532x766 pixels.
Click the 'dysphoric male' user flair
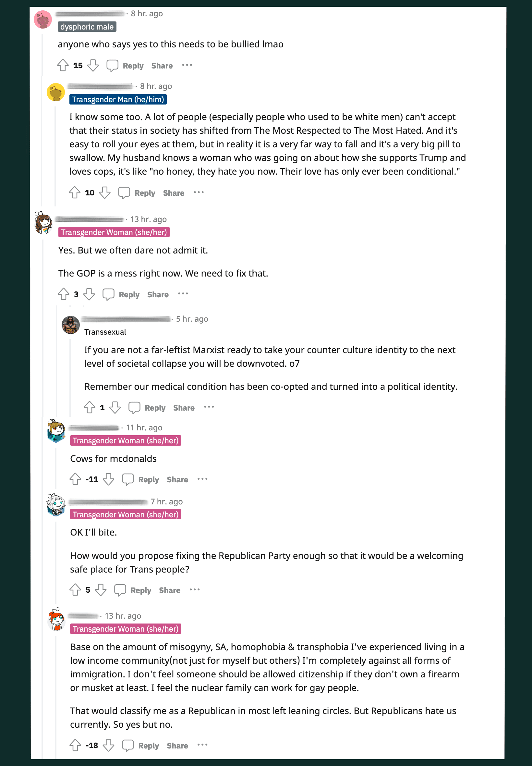pyautogui.click(x=87, y=27)
